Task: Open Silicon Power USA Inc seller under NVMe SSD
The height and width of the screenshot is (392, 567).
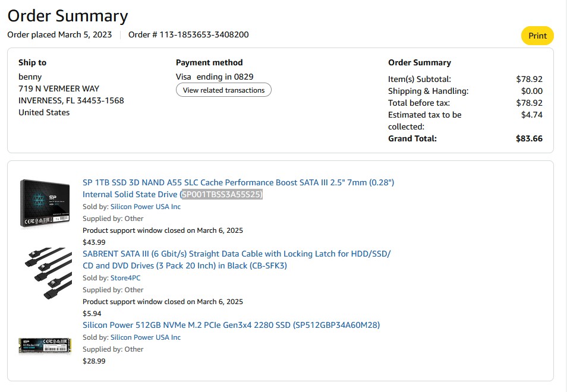Action: coord(145,337)
